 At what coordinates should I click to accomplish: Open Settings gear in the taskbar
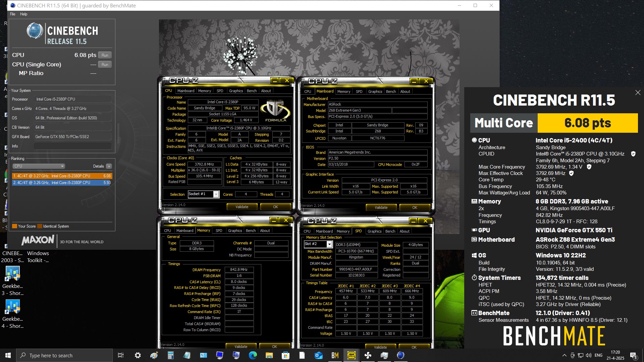point(138,355)
